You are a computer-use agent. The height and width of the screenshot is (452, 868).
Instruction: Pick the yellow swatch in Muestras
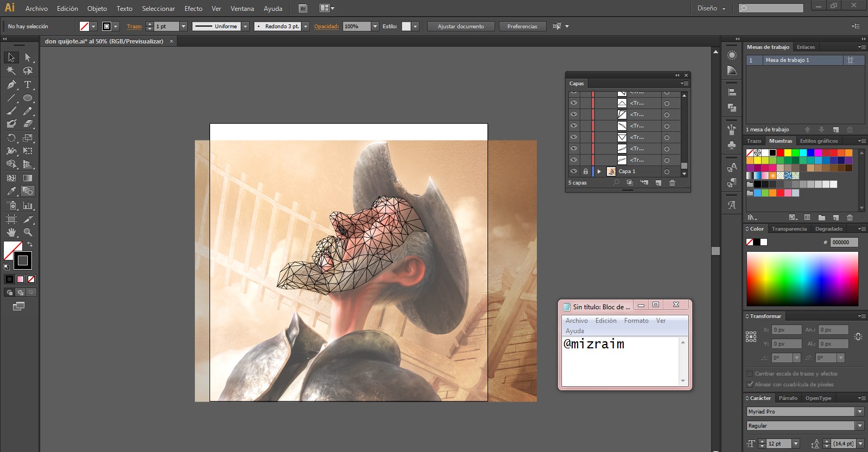coord(788,153)
